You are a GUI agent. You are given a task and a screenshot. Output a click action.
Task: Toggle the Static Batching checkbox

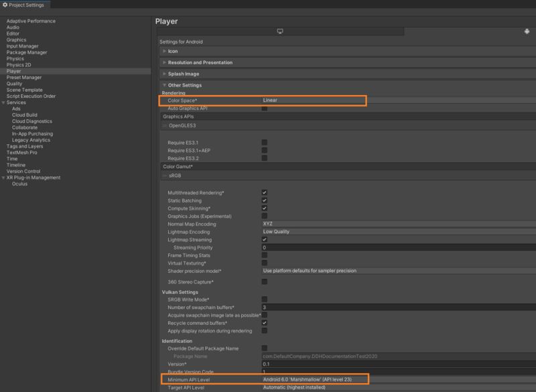(x=263, y=199)
